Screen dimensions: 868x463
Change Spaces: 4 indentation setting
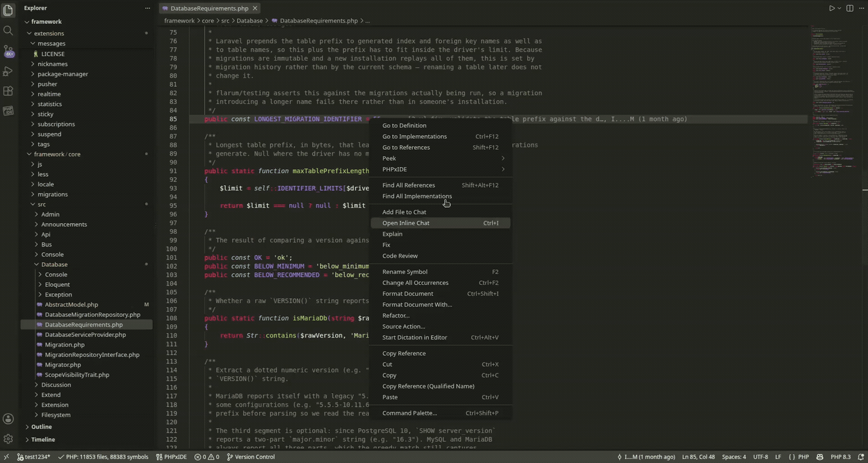pos(734,457)
